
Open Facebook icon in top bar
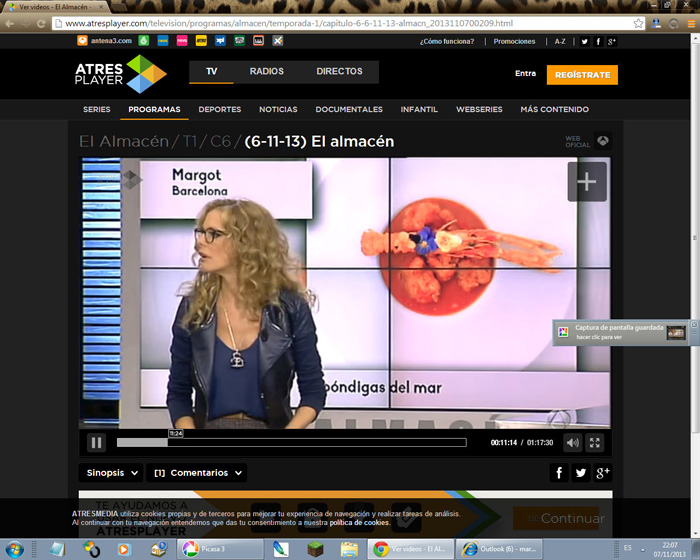tap(598, 42)
